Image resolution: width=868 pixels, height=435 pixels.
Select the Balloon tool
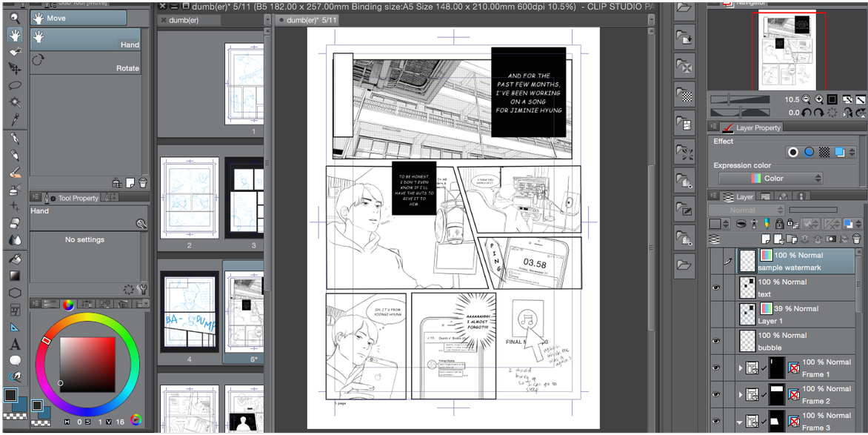[14, 361]
